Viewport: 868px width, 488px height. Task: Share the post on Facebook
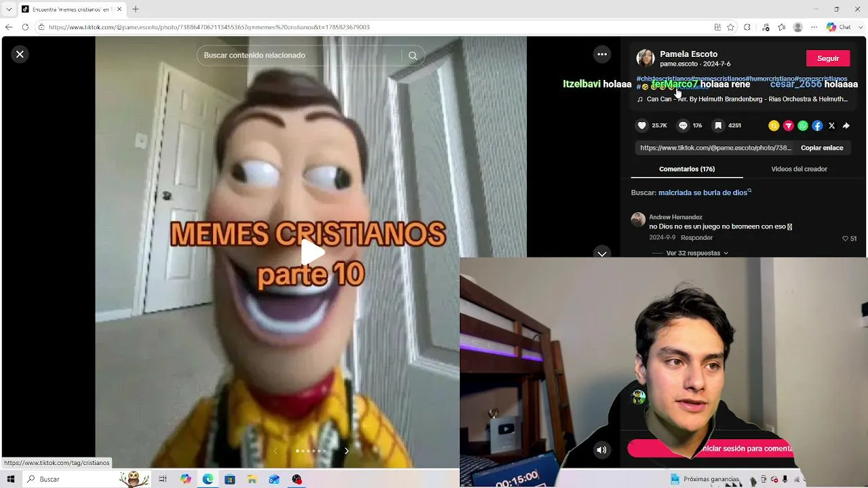[817, 125]
